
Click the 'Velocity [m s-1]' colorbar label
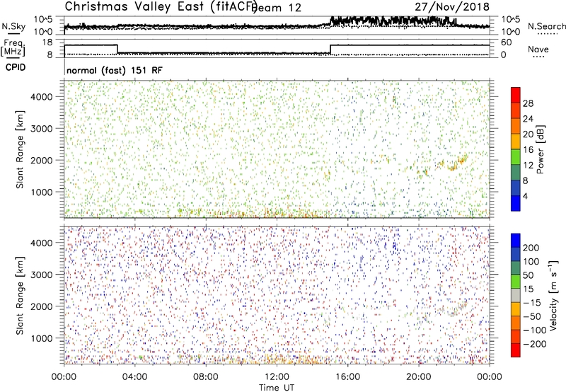(x=553, y=296)
